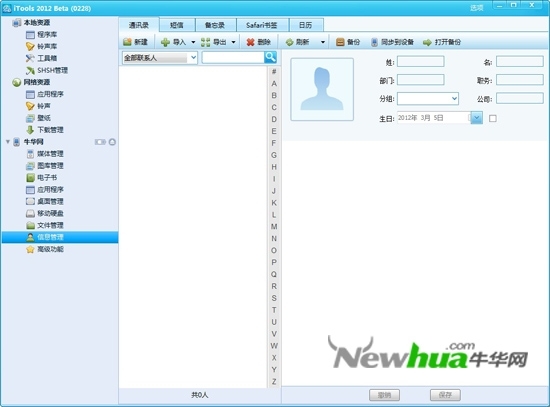Image resolution: width=550 pixels, height=407 pixels.
Task: Click the 保存 save button
Action: (445, 395)
